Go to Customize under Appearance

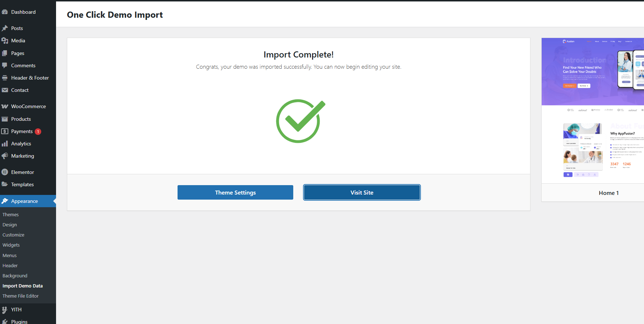click(13, 235)
